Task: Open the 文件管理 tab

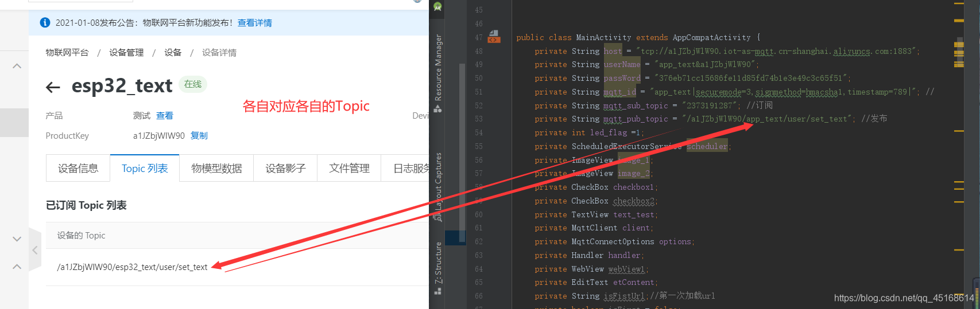Action: (x=349, y=168)
